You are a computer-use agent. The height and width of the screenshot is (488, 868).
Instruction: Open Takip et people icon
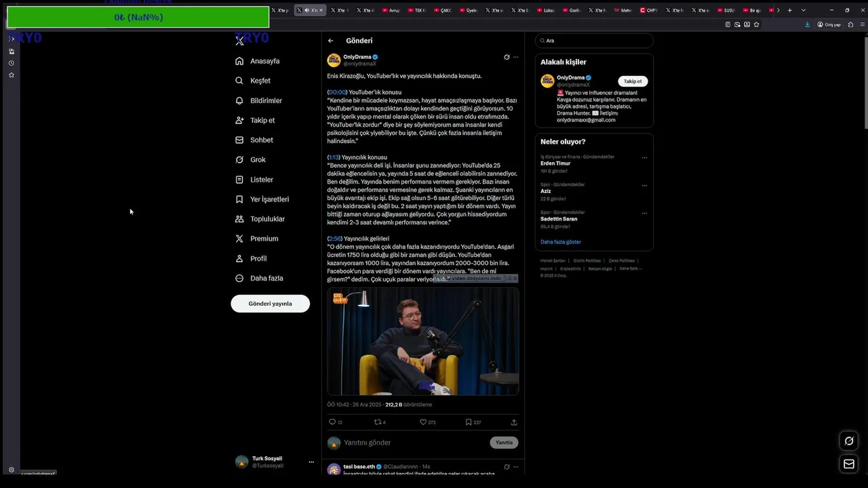239,120
